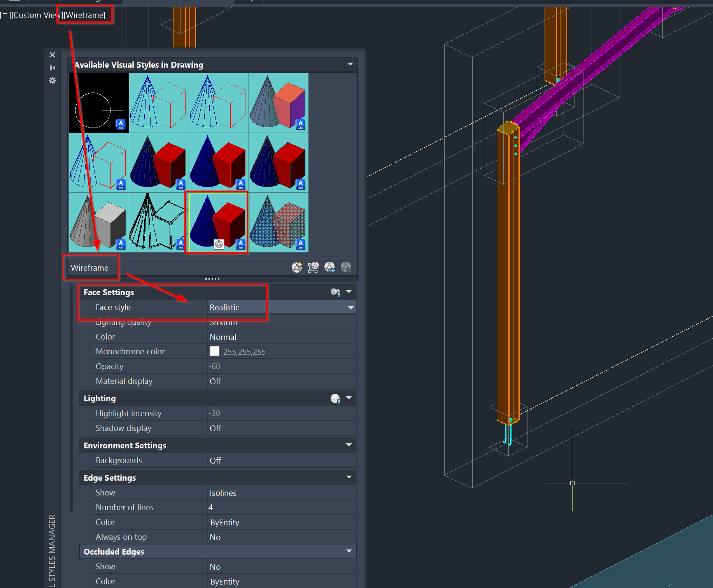Screen dimensions: 713x588
Task: Open the Face style Realistic dropdown
Action: point(349,307)
